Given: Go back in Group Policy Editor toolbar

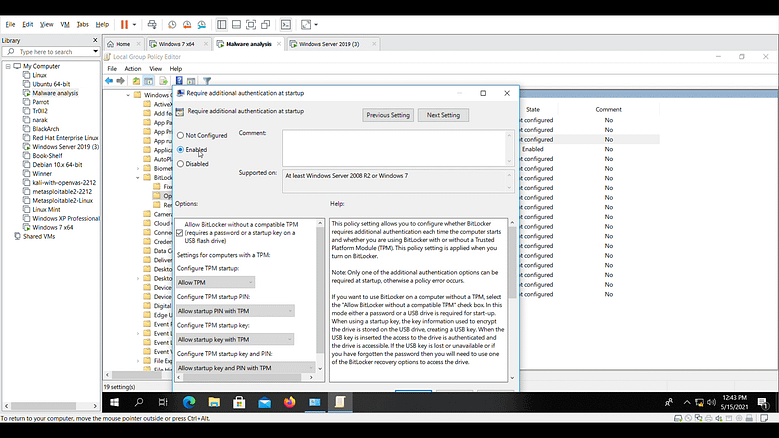Looking at the screenshot, I should coord(109,80).
